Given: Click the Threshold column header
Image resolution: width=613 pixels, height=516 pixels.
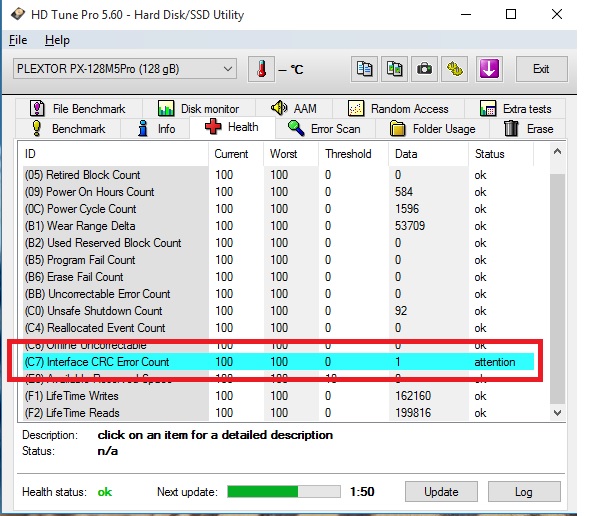Looking at the screenshot, I should tap(348, 154).
